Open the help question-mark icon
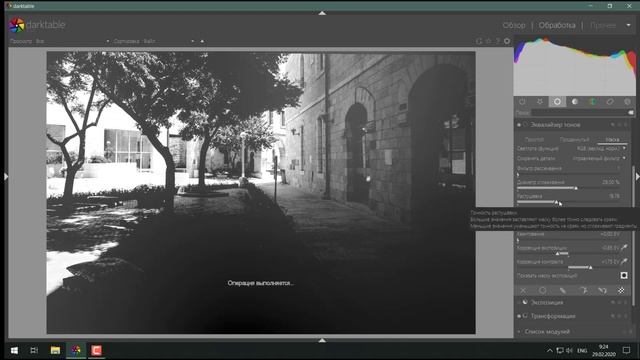 coord(498,41)
